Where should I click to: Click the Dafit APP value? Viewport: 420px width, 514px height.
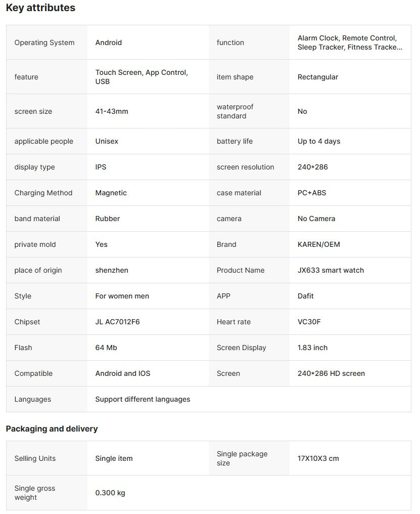(x=306, y=296)
